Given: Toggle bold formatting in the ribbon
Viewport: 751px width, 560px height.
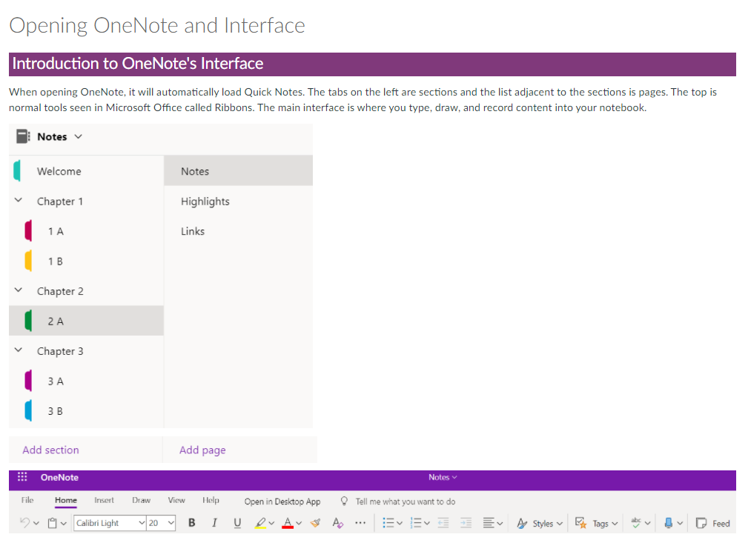Looking at the screenshot, I should pos(192,523).
